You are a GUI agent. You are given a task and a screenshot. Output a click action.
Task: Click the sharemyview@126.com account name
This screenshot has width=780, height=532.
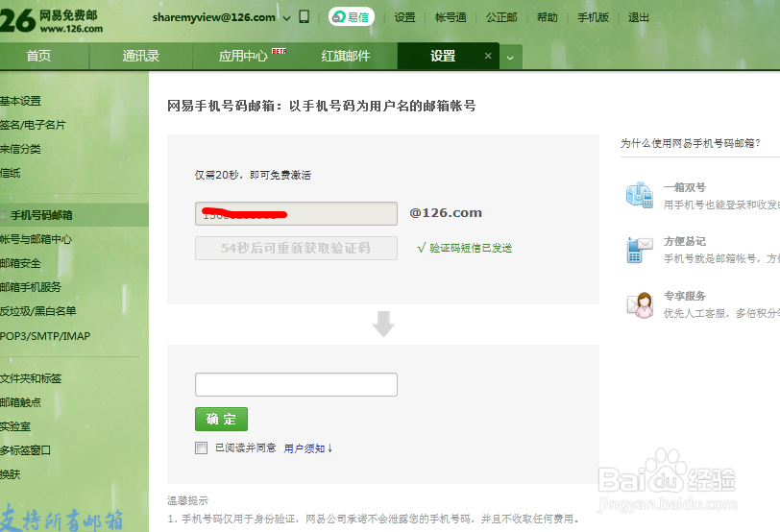click(214, 17)
